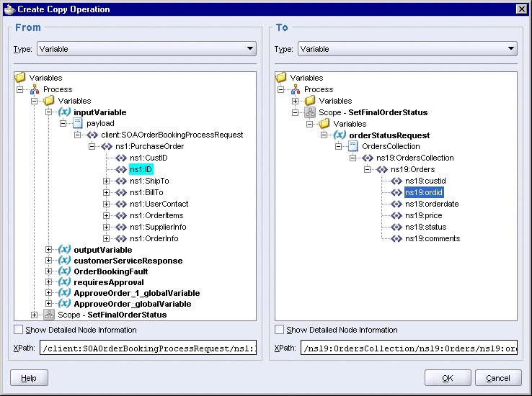
Task: Expand the outputVariable node
Action: pos(48,250)
